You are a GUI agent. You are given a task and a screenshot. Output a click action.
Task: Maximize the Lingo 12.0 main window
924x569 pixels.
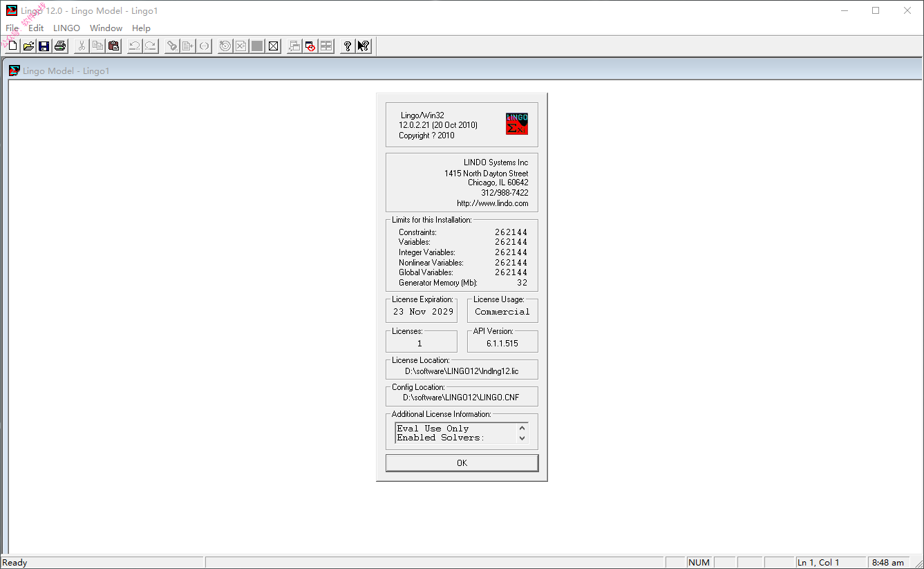(876, 10)
